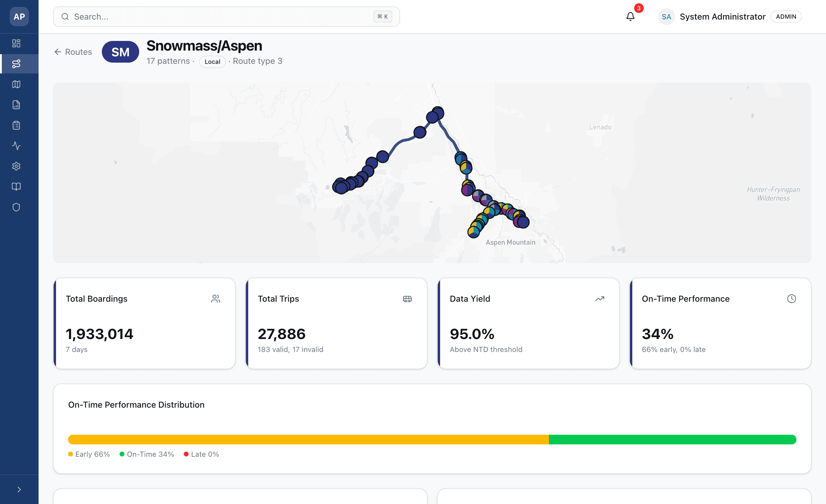
Task: Click the Total Trips card title
Action: (x=278, y=299)
